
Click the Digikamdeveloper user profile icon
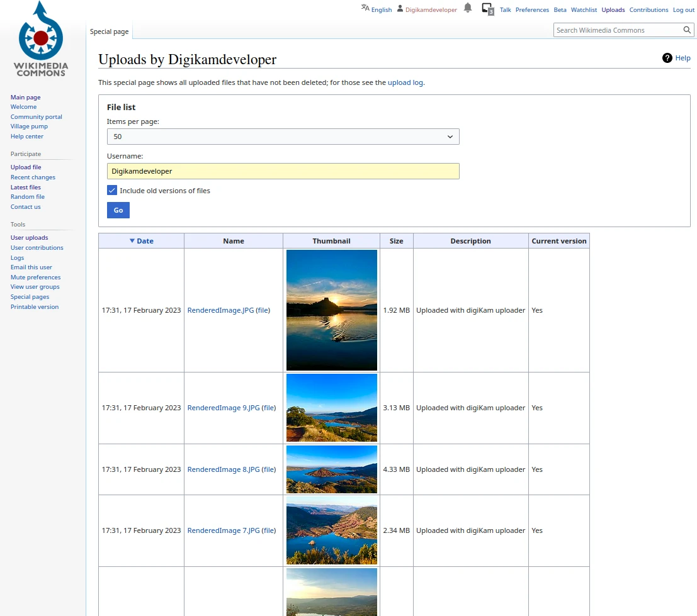pos(400,9)
